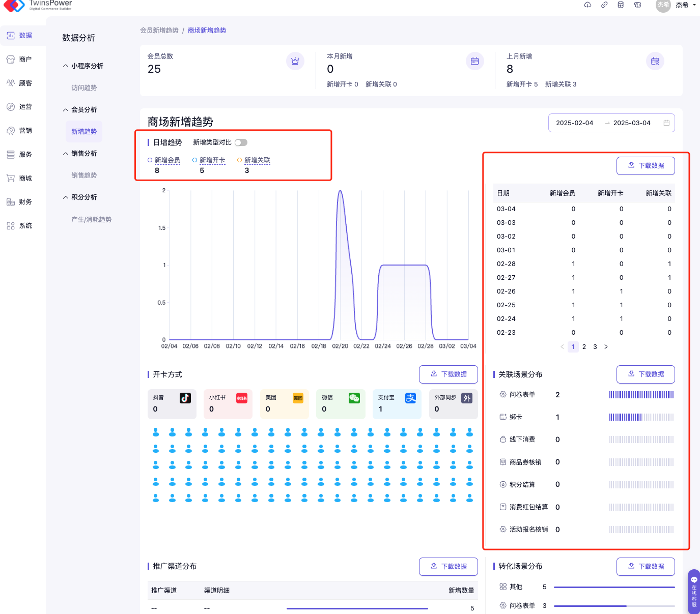
Task: Click the 问卷表单 progress bar in 关联场景分布
Action: 641,395
